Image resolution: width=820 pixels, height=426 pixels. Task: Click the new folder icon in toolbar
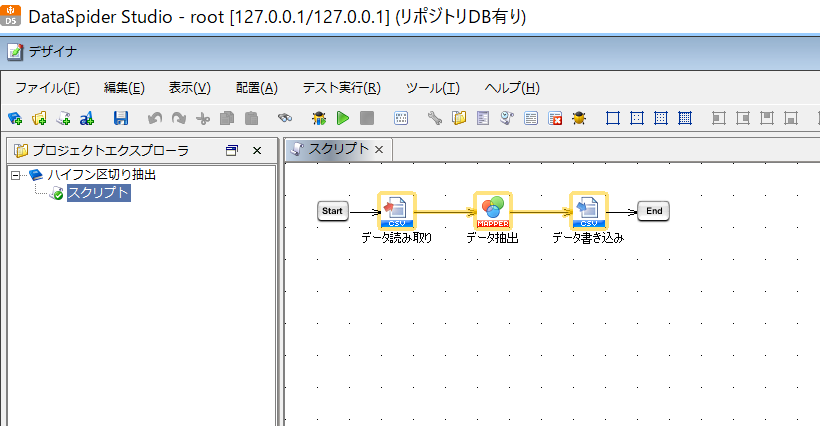coord(39,118)
